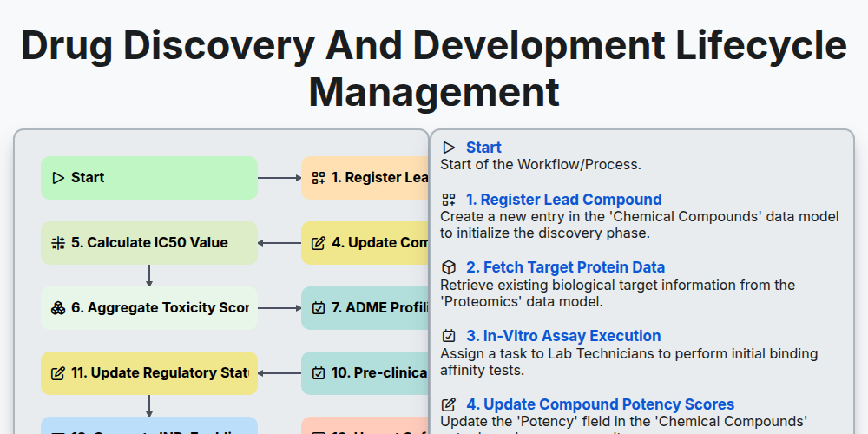Select the 6. Aggregate Toxicity Score node
The image size is (868, 434).
point(149,308)
